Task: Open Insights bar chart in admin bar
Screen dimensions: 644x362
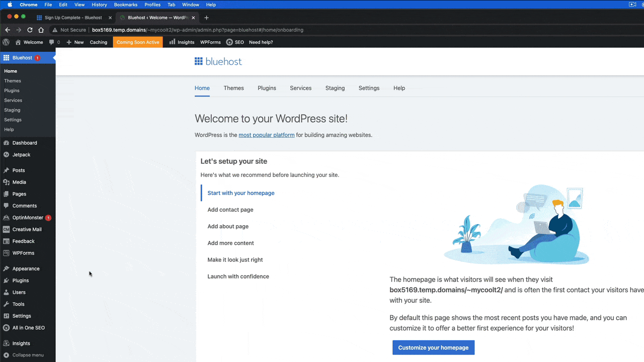Action: click(182, 42)
